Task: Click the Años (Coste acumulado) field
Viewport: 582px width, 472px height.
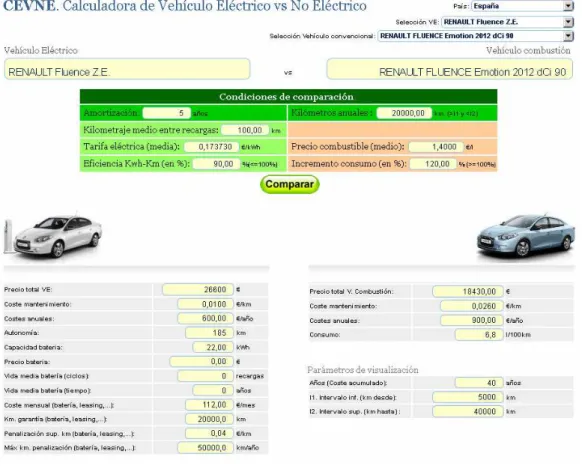Action: coord(479,383)
